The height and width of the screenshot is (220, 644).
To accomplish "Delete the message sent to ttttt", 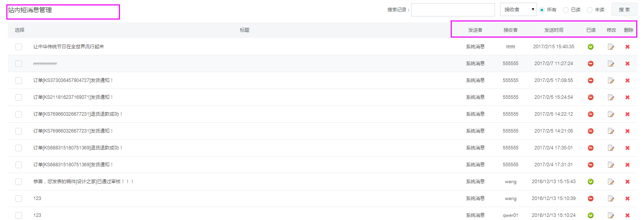I will (628, 47).
